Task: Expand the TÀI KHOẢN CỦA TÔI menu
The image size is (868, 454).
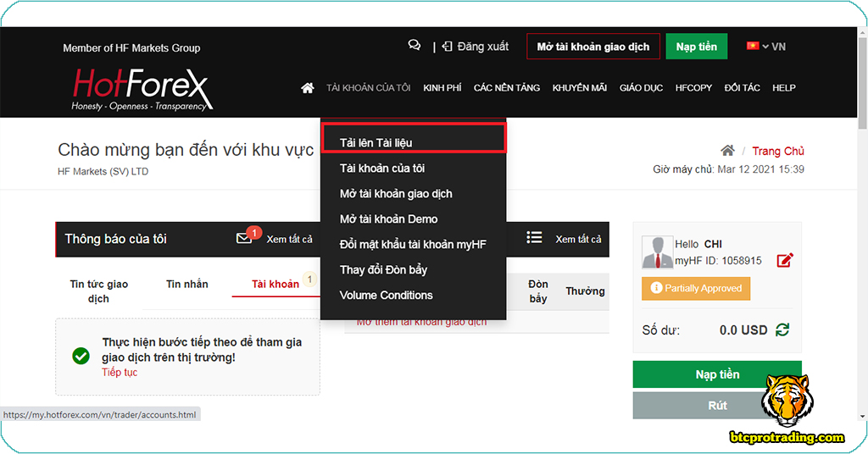Action: [368, 88]
